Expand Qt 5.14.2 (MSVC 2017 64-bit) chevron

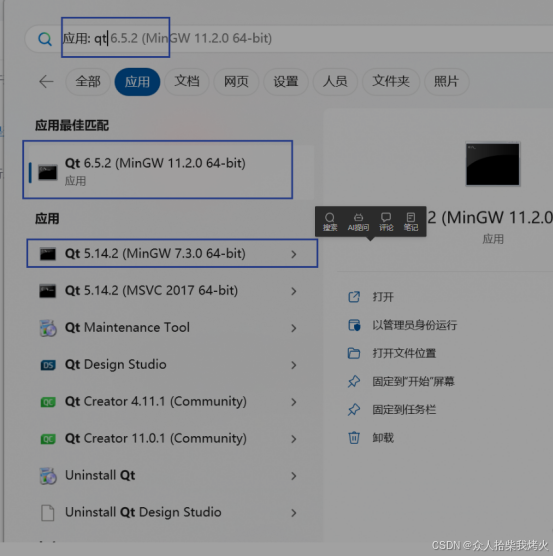point(294,291)
